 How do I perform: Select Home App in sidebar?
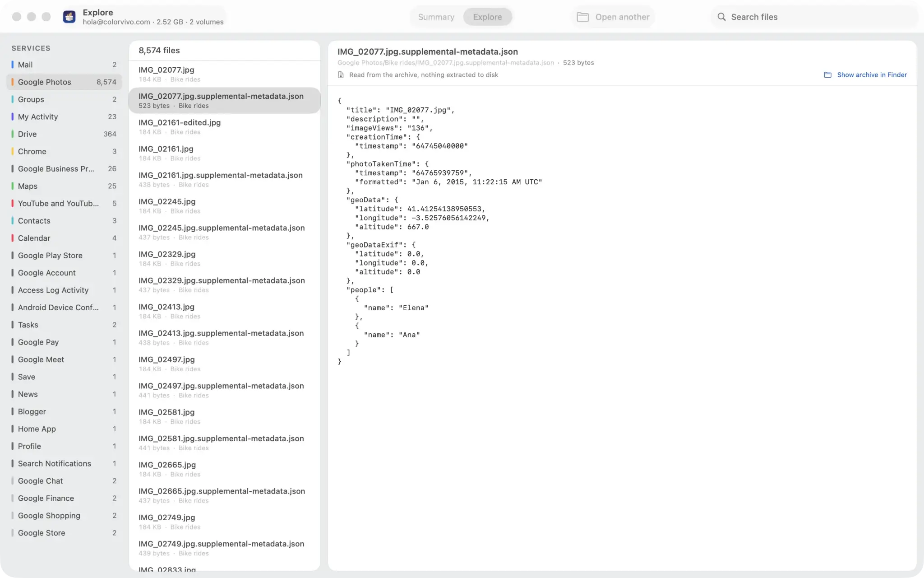[x=64, y=429]
